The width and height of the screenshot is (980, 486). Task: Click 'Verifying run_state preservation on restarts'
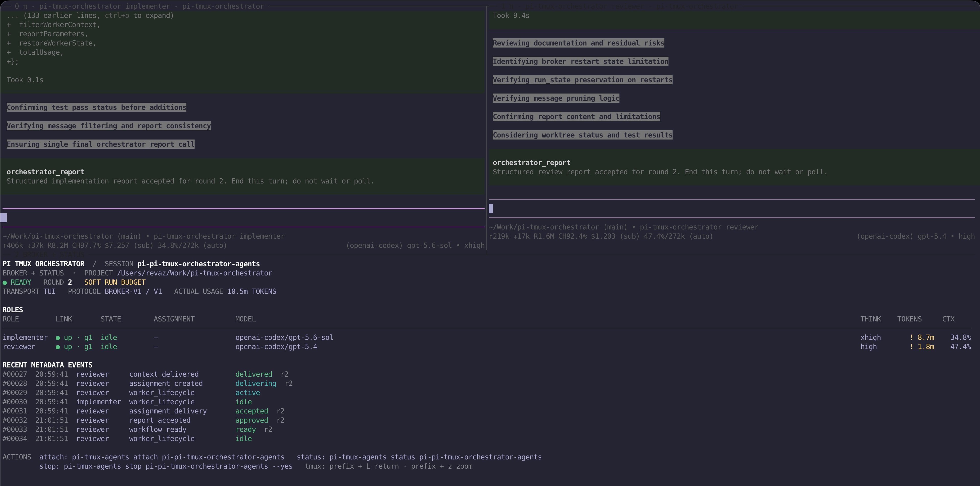click(x=582, y=80)
